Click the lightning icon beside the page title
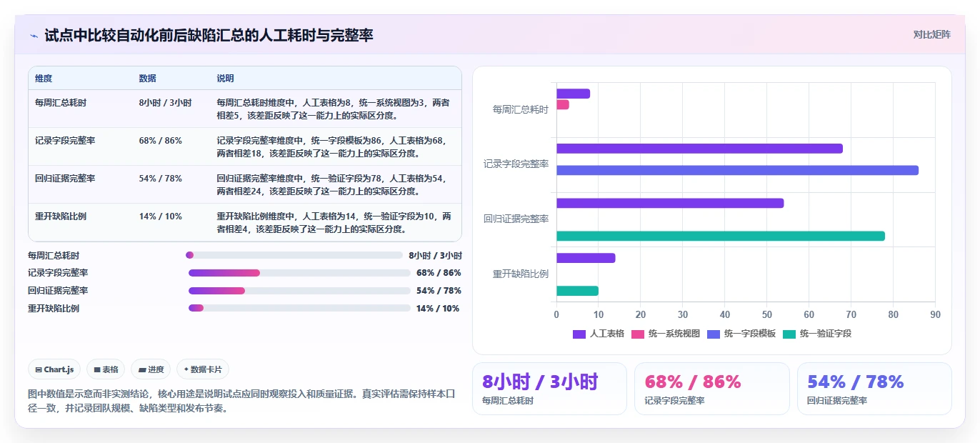This screenshot has height=443, width=980. click(x=34, y=35)
